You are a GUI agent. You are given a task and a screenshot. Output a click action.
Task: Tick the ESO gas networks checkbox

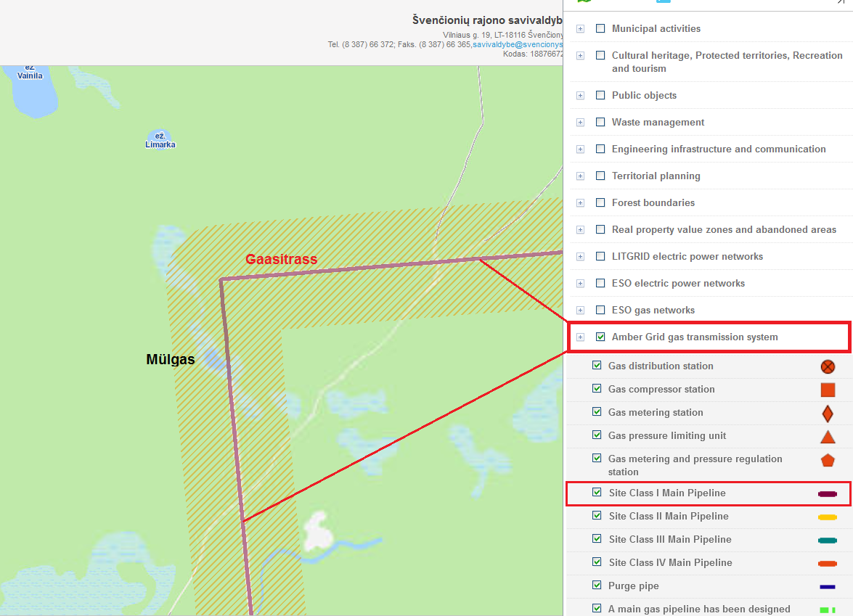coord(600,310)
